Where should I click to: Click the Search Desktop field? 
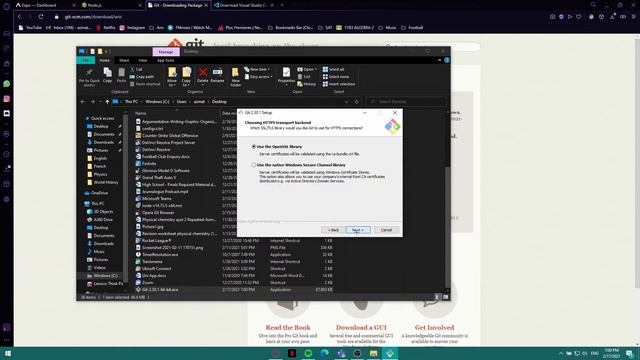pos(406,102)
